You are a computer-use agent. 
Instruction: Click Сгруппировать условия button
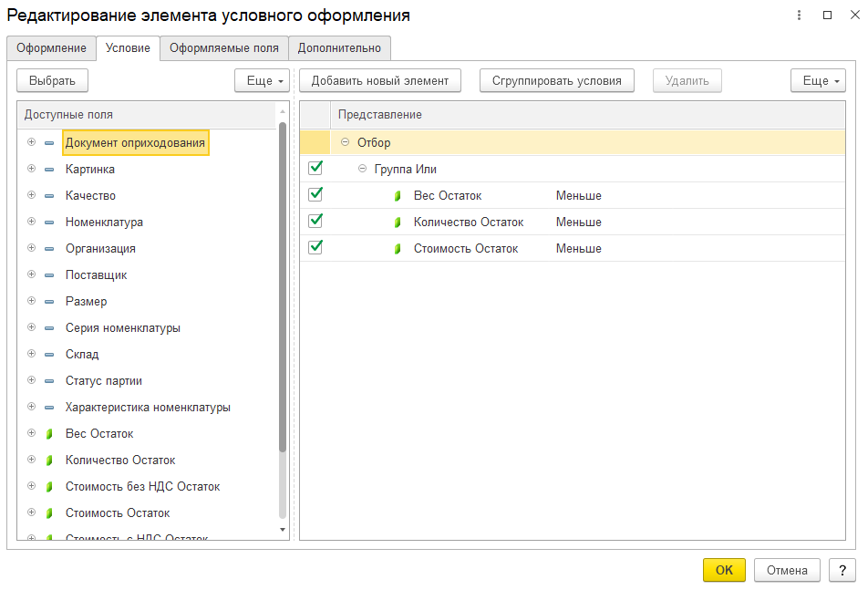click(557, 81)
